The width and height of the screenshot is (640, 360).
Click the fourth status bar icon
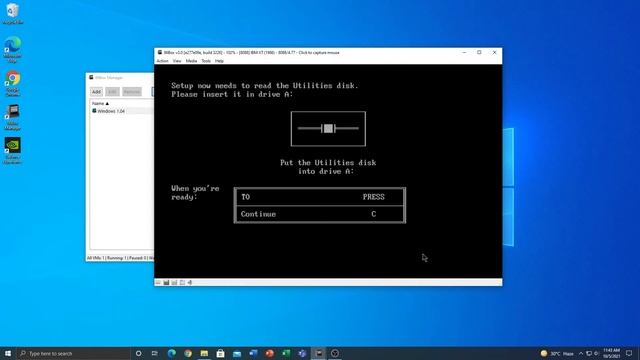(x=182, y=282)
